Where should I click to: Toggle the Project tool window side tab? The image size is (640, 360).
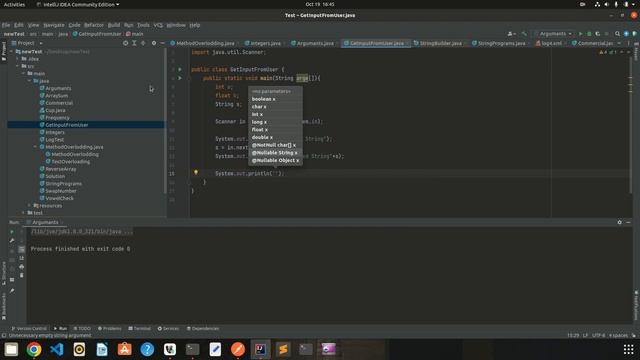pyautogui.click(x=4, y=51)
